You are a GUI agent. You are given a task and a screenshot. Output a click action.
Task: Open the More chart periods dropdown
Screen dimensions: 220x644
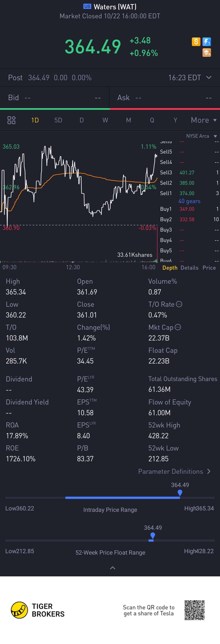(203, 120)
